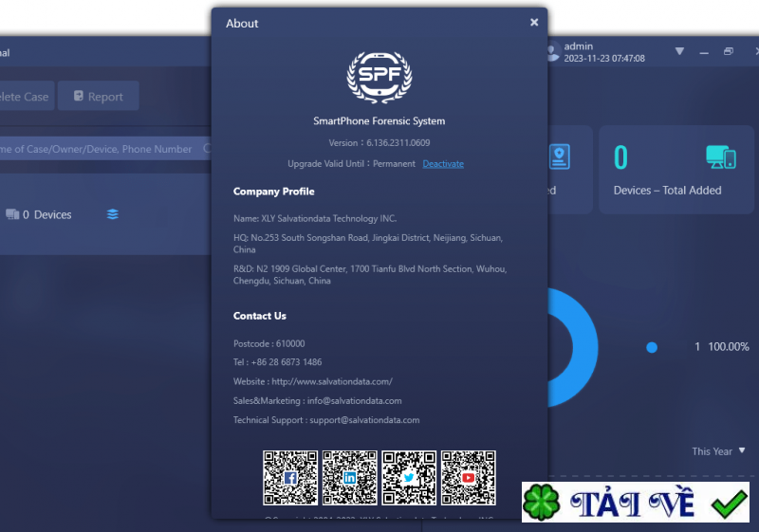
Task: Restore the main application window size
Action: [729, 51]
